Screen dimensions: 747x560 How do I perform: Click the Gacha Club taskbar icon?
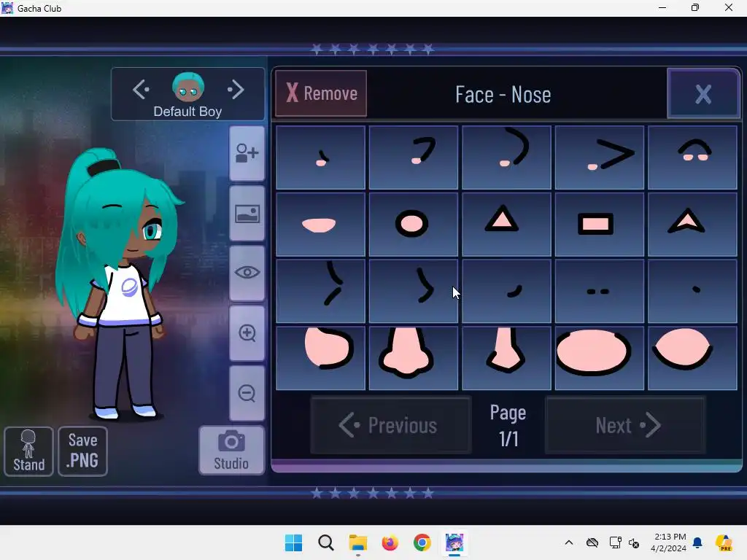pyautogui.click(x=454, y=542)
